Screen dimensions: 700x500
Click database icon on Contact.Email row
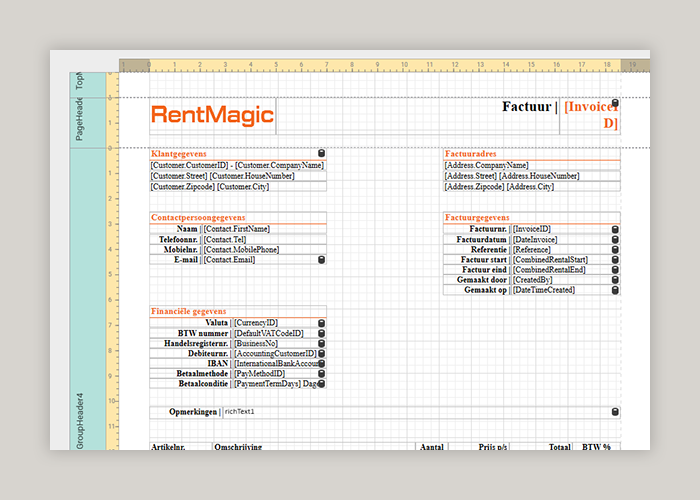[321, 260]
